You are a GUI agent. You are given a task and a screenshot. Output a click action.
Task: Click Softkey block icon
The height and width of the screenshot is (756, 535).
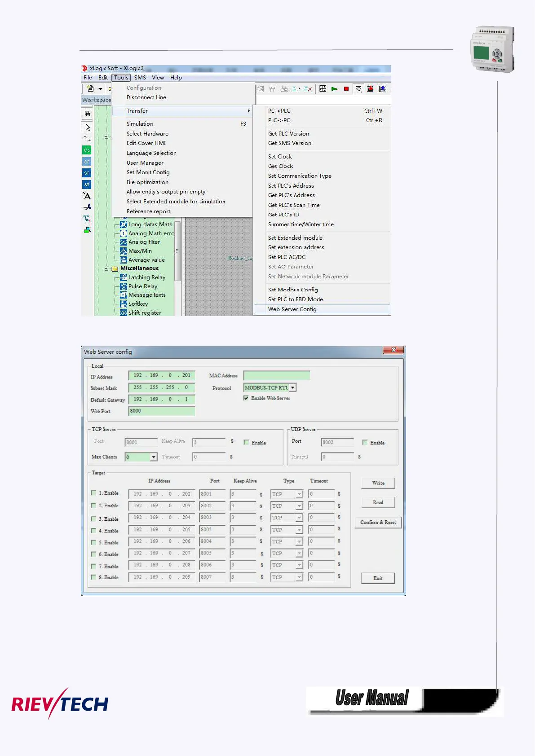pyautogui.click(x=124, y=304)
